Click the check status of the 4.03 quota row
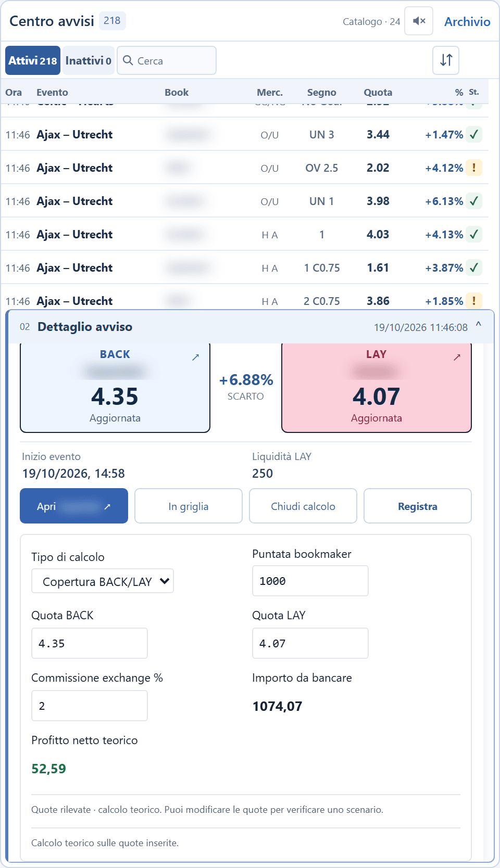Screen dimensions: 500x868 474,234
